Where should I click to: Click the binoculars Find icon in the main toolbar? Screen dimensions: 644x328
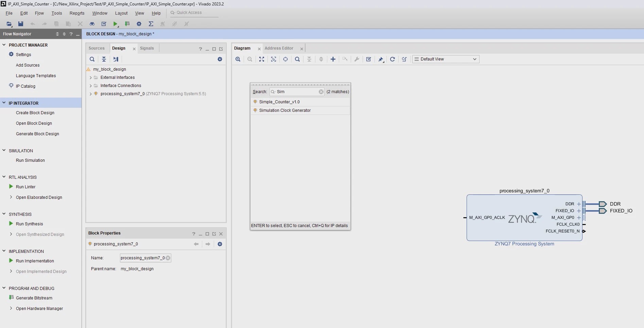coord(92,24)
